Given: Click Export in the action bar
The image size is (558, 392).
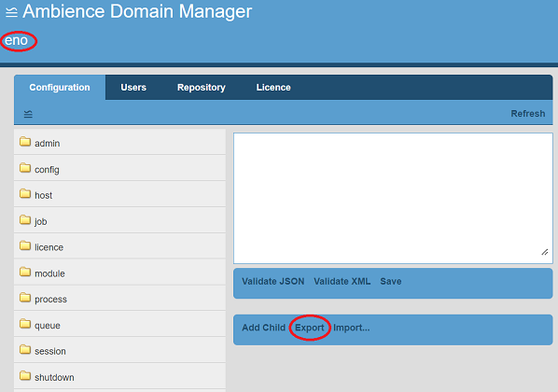Looking at the screenshot, I should click(310, 328).
